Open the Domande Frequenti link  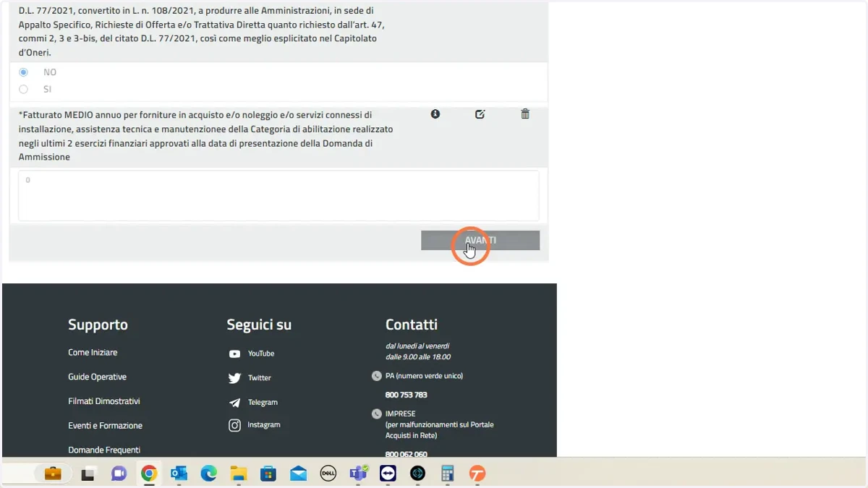[104, 450]
